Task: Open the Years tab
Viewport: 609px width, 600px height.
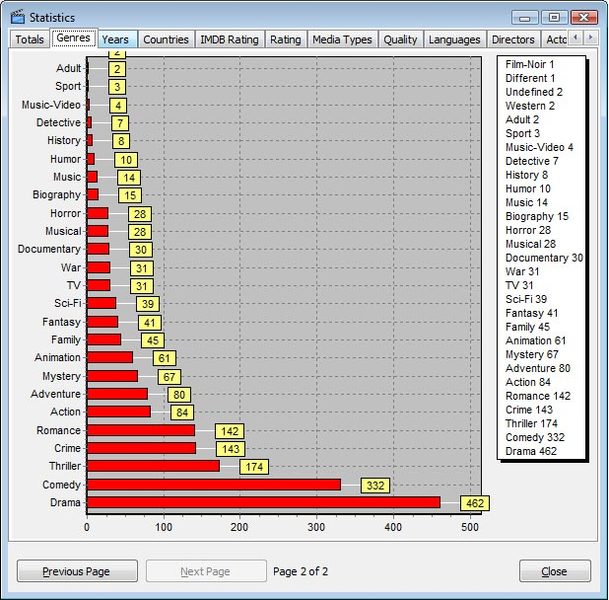Action: click(x=115, y=39)
